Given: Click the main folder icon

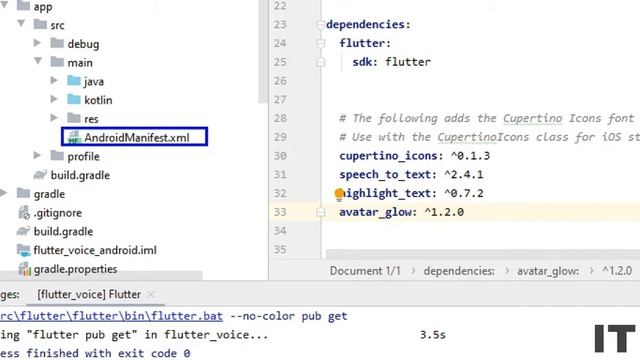Looking at the screenshot, I should 57,62.
